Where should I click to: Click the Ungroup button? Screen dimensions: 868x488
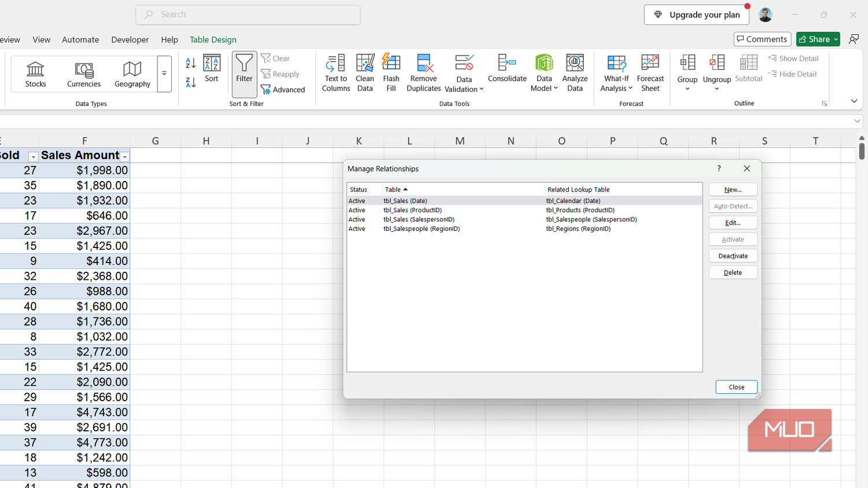[717, 68]
